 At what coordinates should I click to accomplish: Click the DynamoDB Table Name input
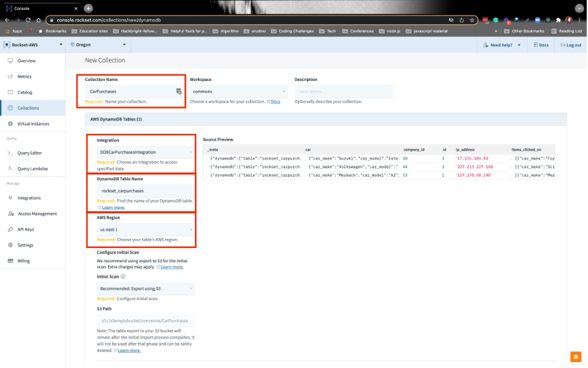tap(146, 191)
